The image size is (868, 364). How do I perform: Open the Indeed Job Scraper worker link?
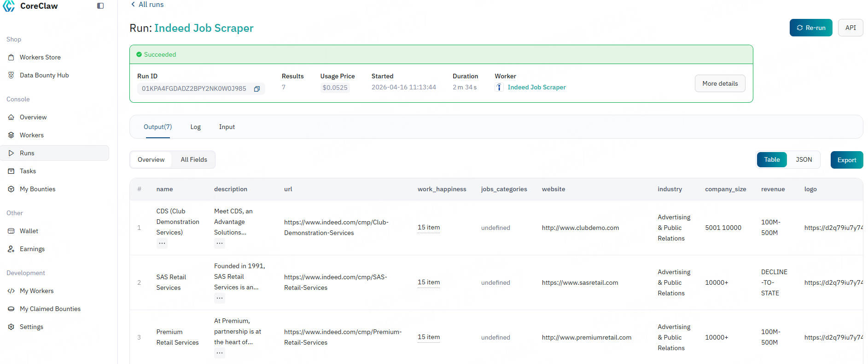[x=536, y=87]
